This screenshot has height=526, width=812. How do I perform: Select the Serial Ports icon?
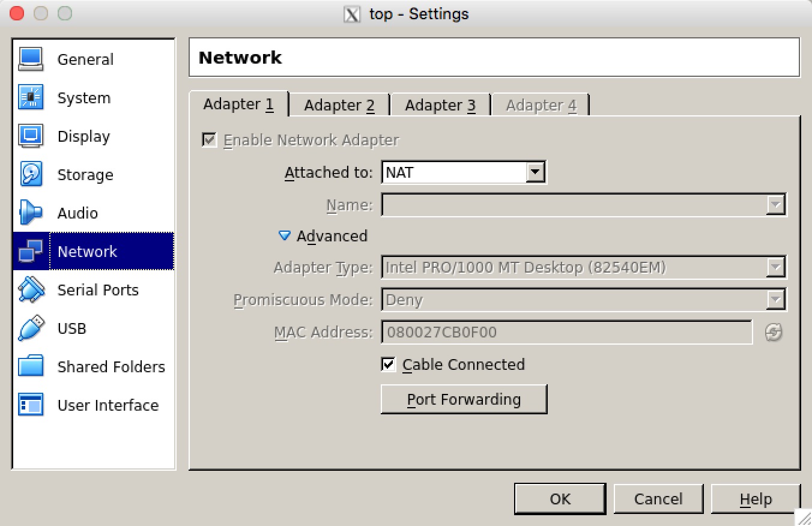pyautogui.click(x=31, y=290)
